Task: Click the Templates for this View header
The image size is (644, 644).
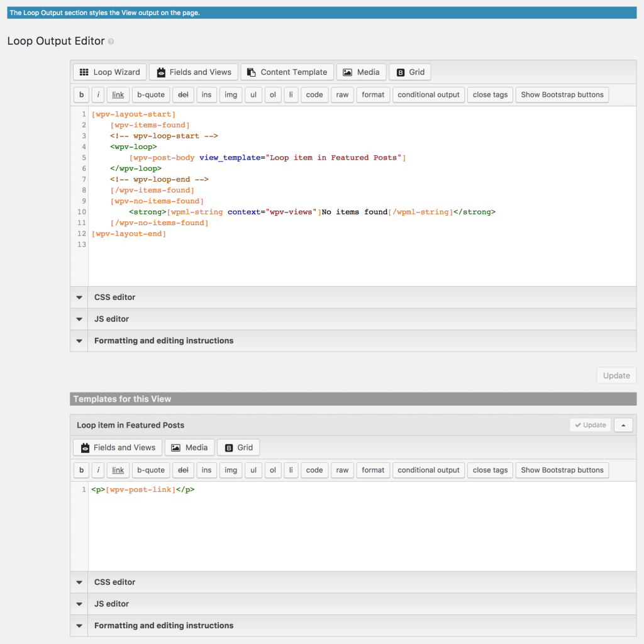Action: coord(353,399)
